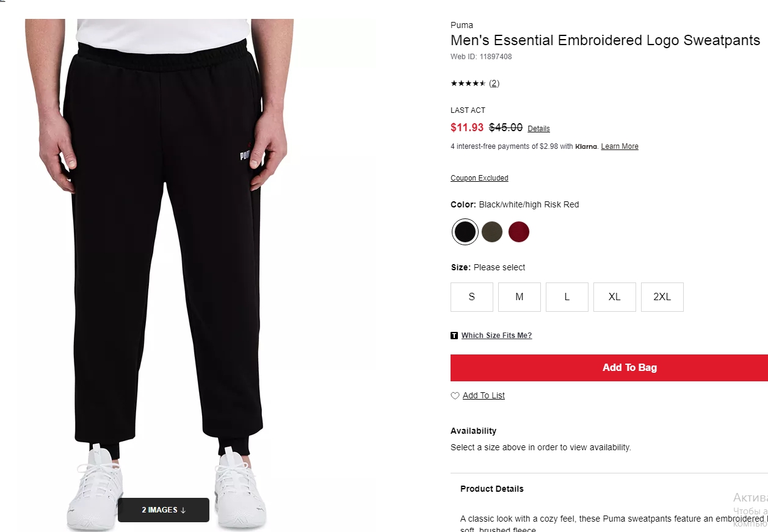Viewport: 768px width, 532px height.
Task: Select the black color swatch
Action: click(465, 232)
